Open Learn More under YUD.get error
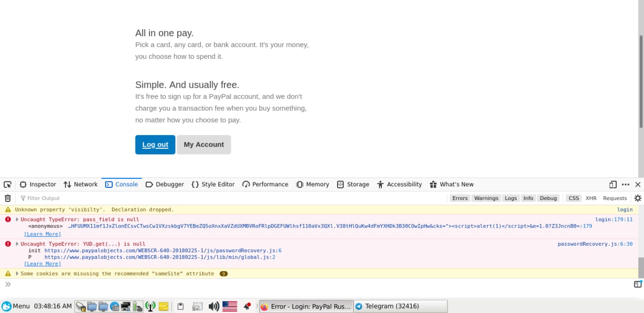This screenshot has width=644, height=313. [x=42, y=264]
